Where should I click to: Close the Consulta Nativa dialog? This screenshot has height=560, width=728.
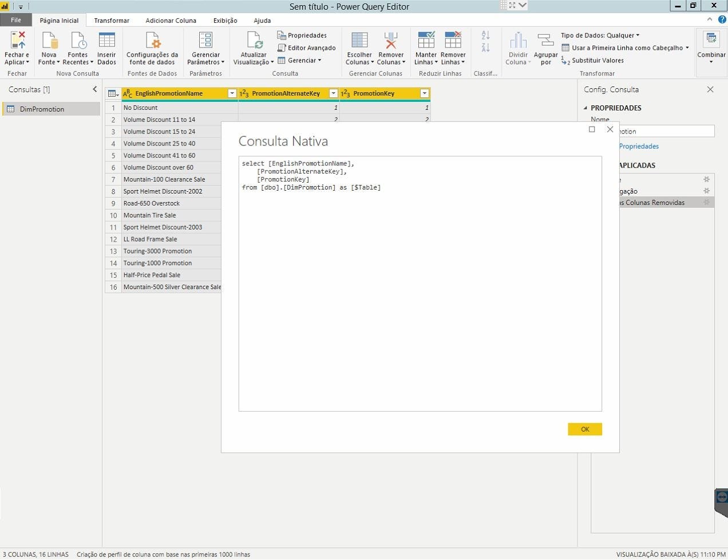[610, 129]
